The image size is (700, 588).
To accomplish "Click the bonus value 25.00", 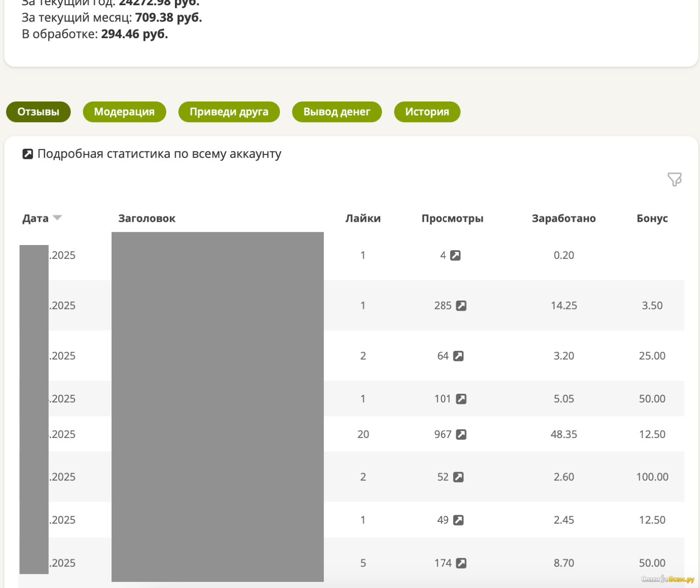I will (652, 356).
